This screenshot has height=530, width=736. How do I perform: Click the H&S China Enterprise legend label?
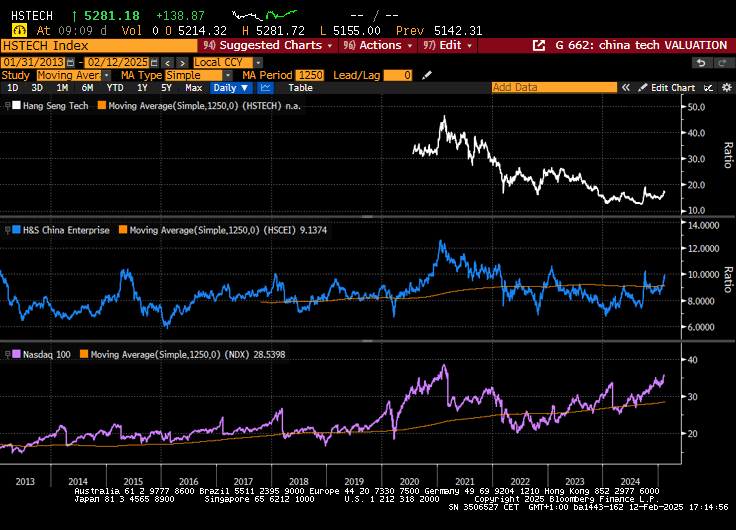click(x=66, y=230)
